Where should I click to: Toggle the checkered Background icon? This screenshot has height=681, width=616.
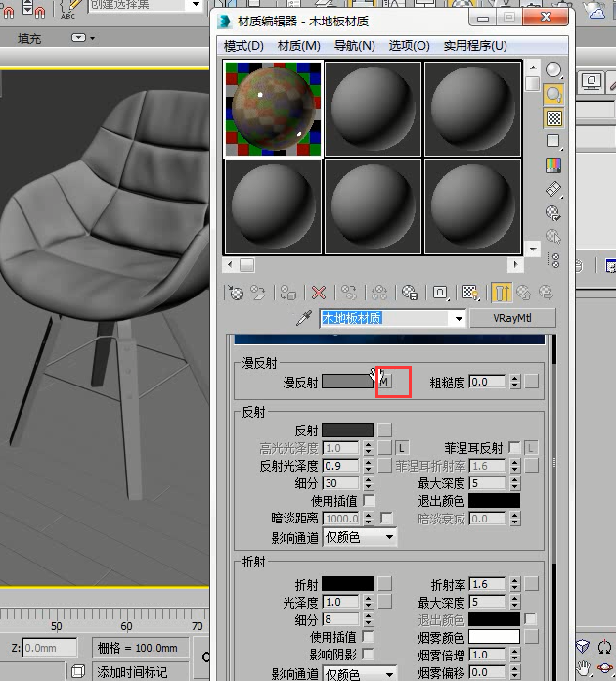pyautogui.click(x=553, y=118)
